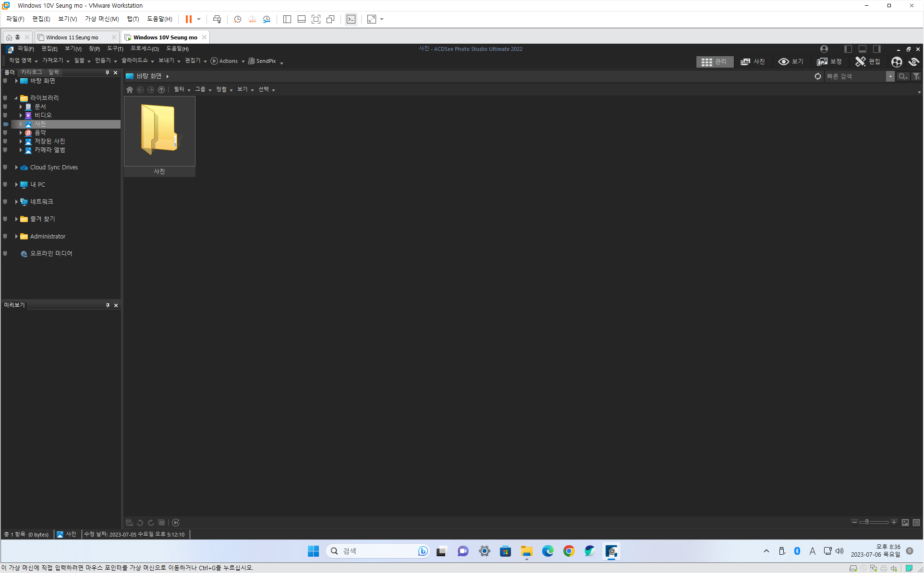Open the People mode face icon
Viewport: 924px width, 573px height.
896,61
